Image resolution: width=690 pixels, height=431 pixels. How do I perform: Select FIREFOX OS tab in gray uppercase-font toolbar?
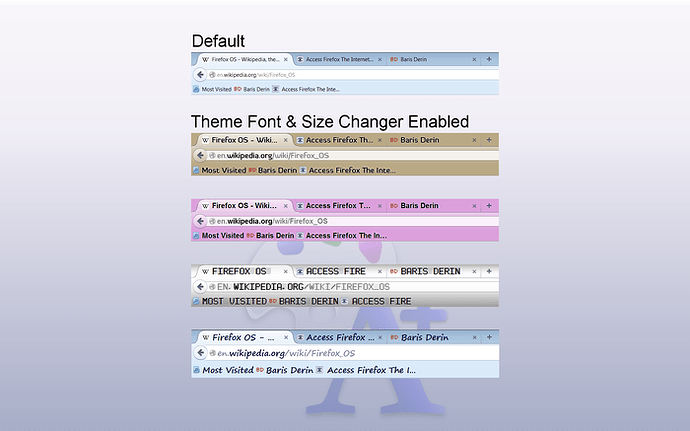pyautogui.click(x=245, y=271)
